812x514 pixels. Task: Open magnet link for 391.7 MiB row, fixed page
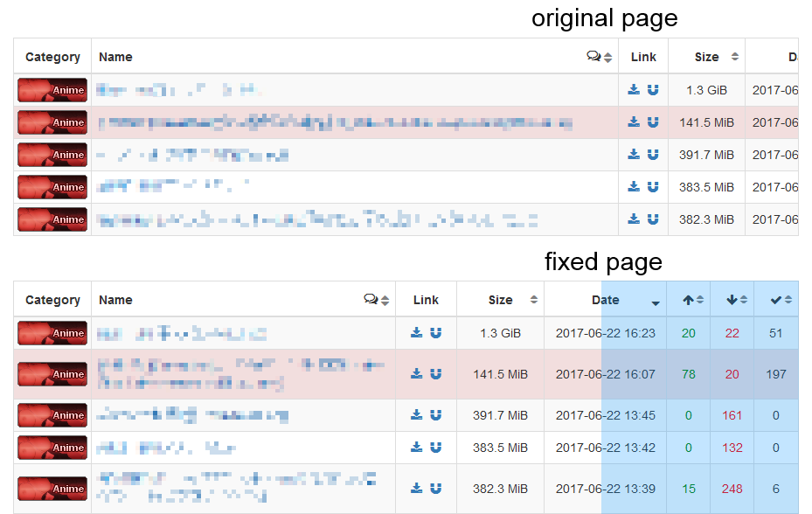tap(436, 414)
